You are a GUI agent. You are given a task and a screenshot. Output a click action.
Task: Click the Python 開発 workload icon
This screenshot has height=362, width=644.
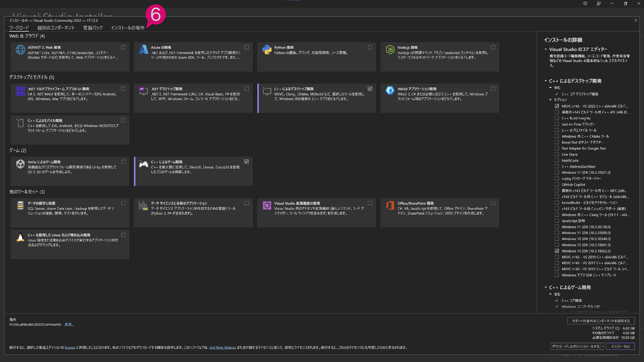click(267, 50)
